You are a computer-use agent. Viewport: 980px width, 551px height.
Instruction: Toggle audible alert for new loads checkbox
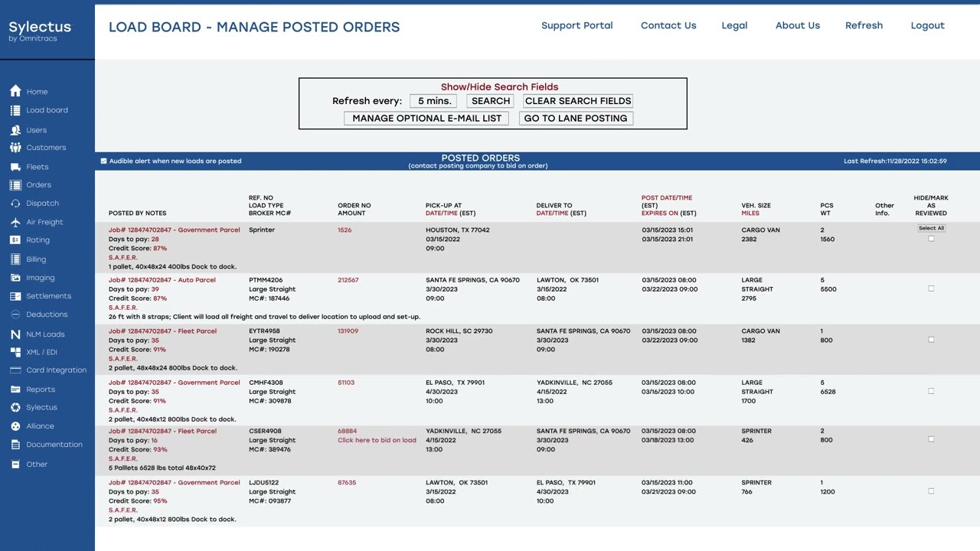pyautogui.click(x=104, y=161)
